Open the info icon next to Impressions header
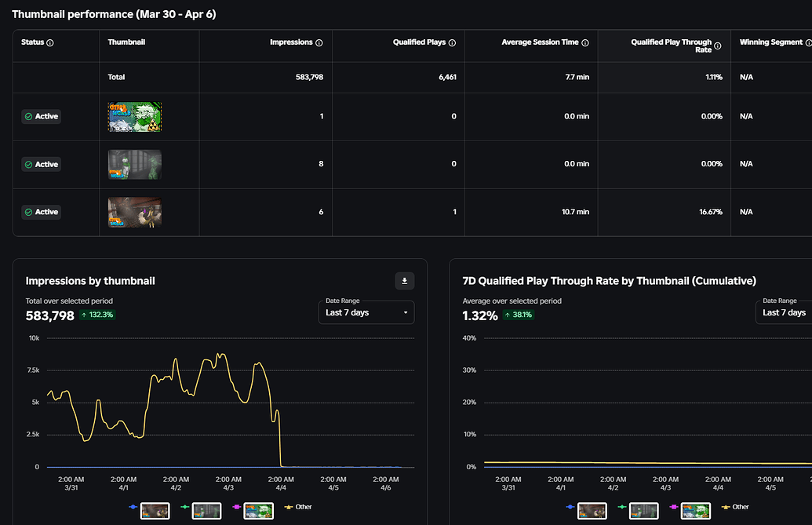 tap(319, 43)
